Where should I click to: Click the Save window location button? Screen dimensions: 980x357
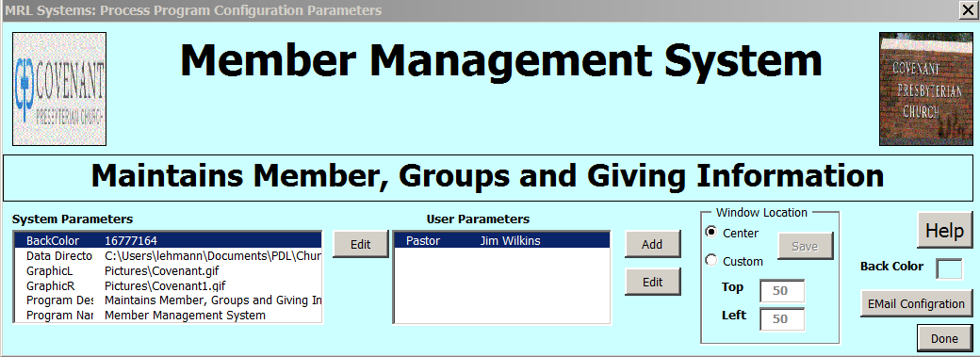[805, 247]
